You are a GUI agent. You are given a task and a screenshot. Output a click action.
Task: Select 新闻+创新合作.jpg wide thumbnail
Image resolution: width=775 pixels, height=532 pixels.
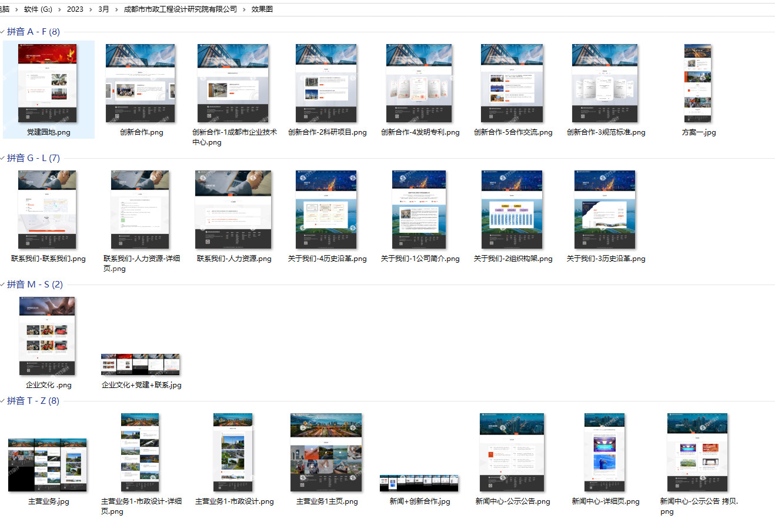(419, 483)
